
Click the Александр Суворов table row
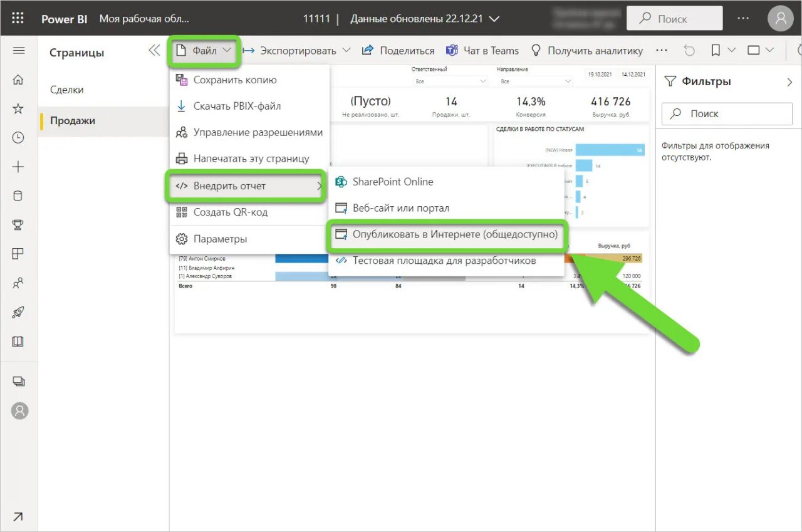point(410,276)
